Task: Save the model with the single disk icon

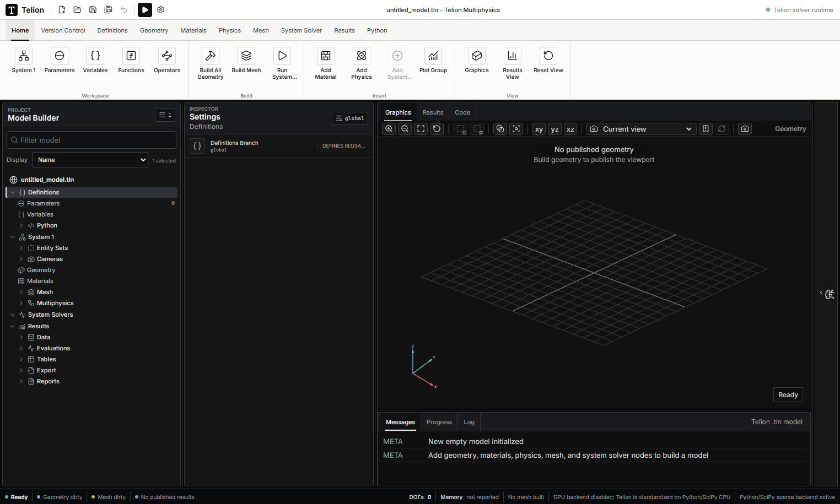Action: pyautogui.click(x=93, y=10)
